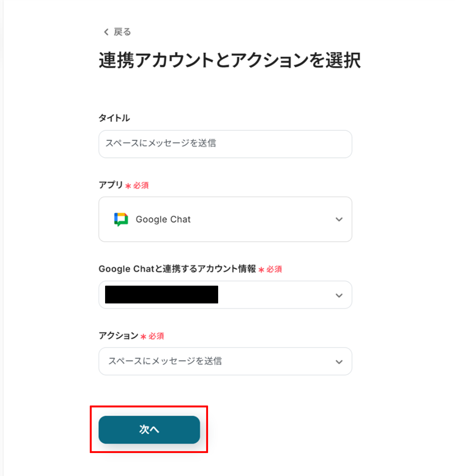Screen dimensions: 455x476
Task: Click the Google Chat logo icon
Action: (121, 219)
